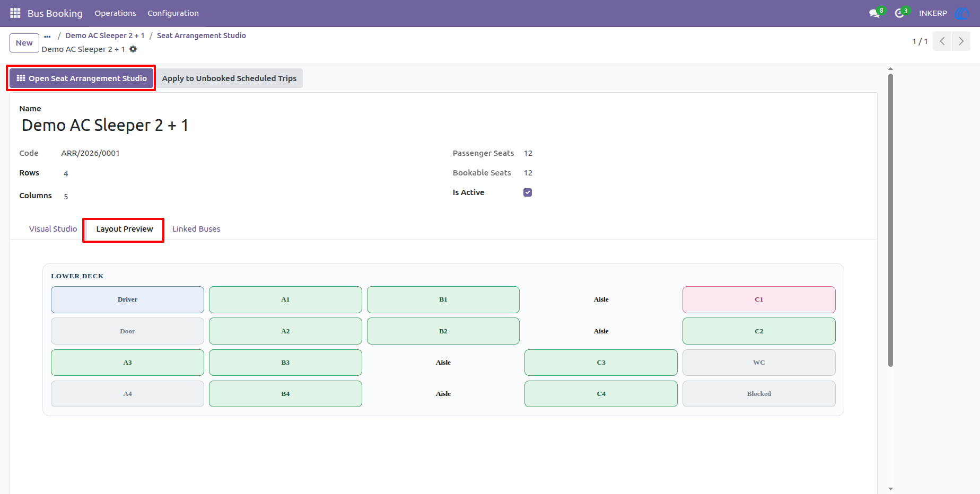Go to the next record arrow
Image resolution: width=980 pixels, height=494 pixels.
961,41
